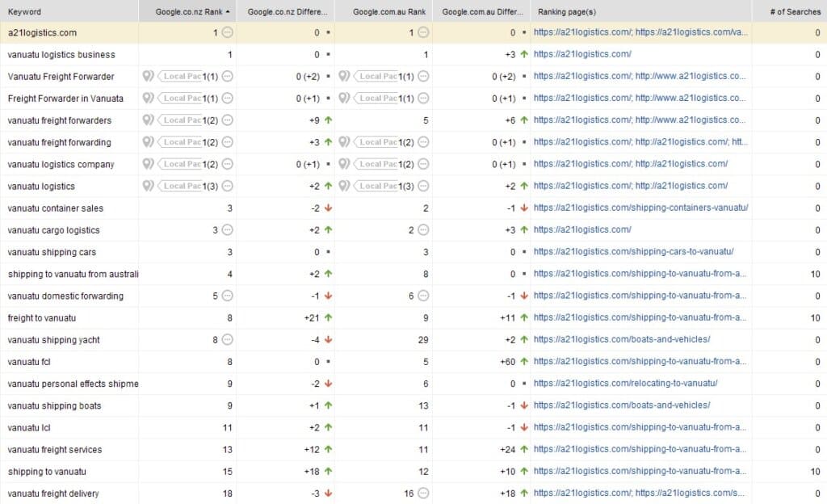Click AU map pin icon for vanuatu logistics row
827x504 pixels.
(x=344, y=186)
